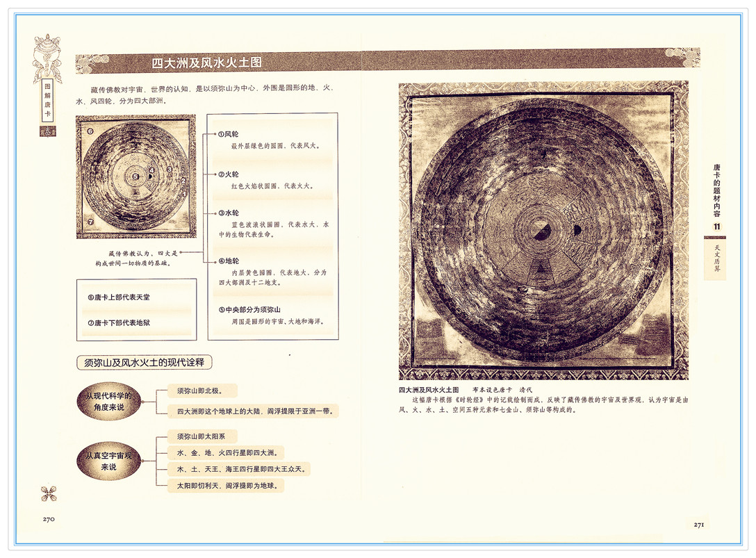Click the ①风轮 legend entry
The image size is (756, 558).
pos(229,133)
